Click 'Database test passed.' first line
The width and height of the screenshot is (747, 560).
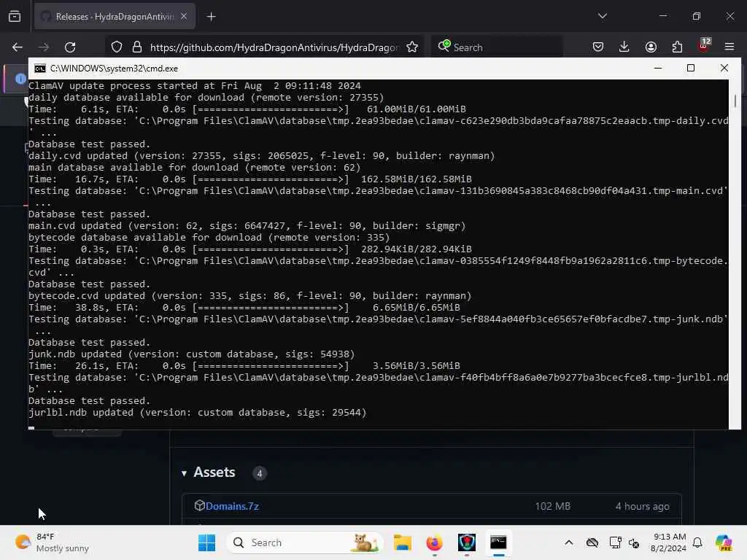point(89,144)
